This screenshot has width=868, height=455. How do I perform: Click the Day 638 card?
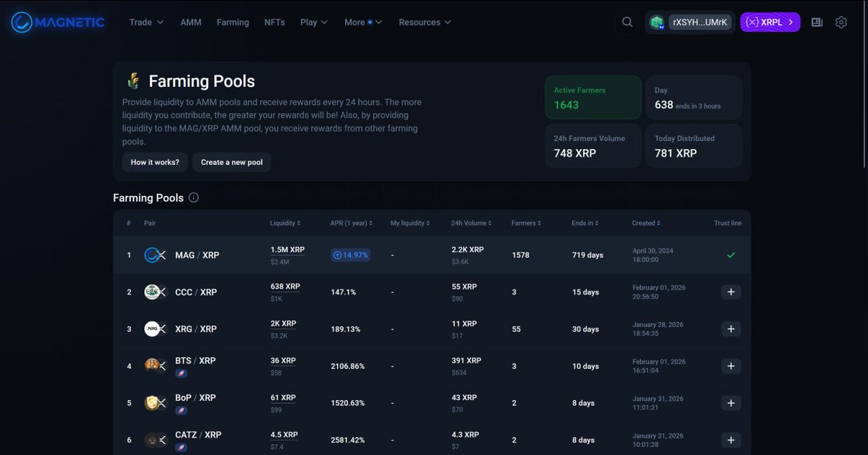pos(694,98)
